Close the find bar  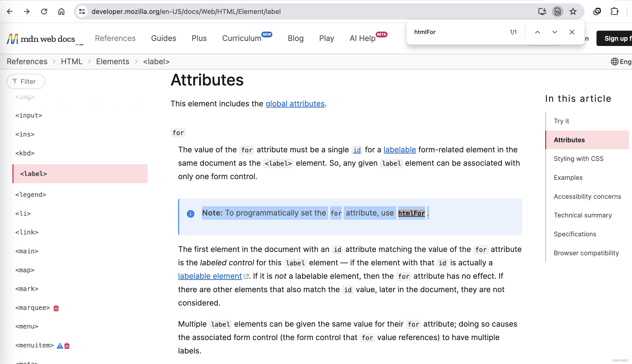click(x=572, y=32)
